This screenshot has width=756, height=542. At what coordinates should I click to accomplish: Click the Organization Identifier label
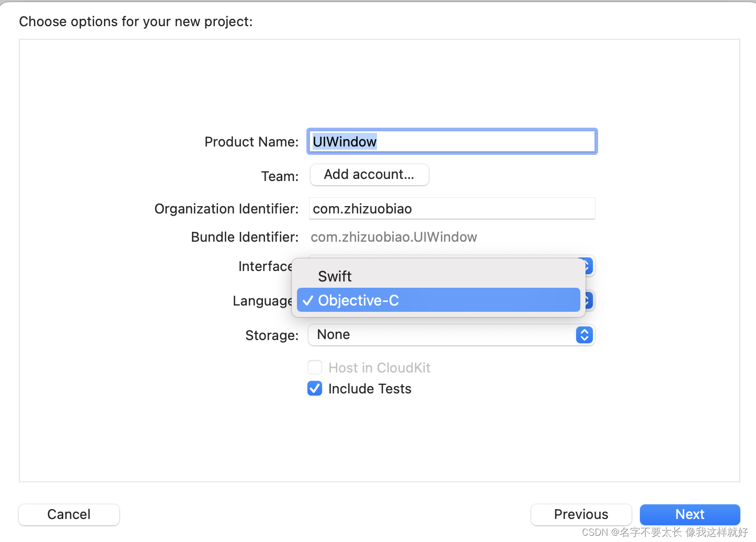coord(226,209)
